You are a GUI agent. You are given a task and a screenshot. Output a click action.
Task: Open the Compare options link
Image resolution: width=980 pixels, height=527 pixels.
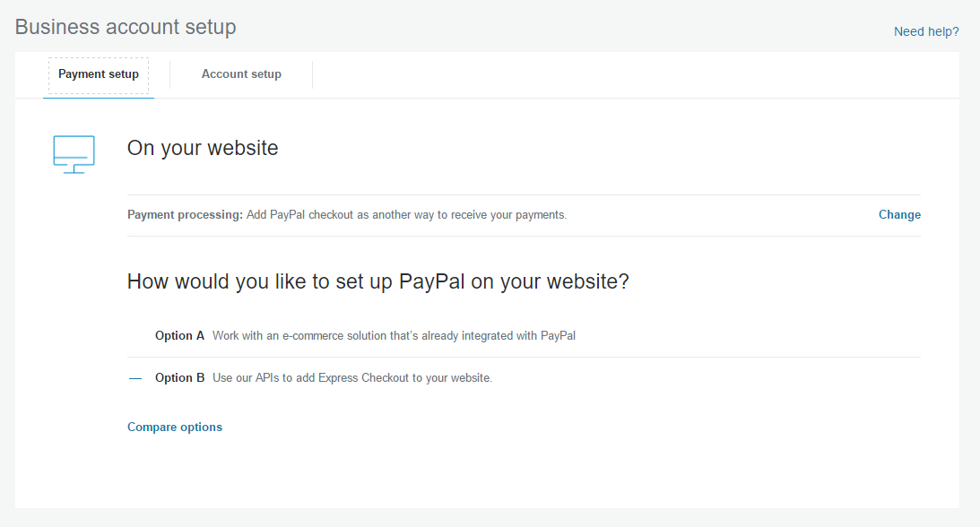pyautogui.click(x=175, y=428)
